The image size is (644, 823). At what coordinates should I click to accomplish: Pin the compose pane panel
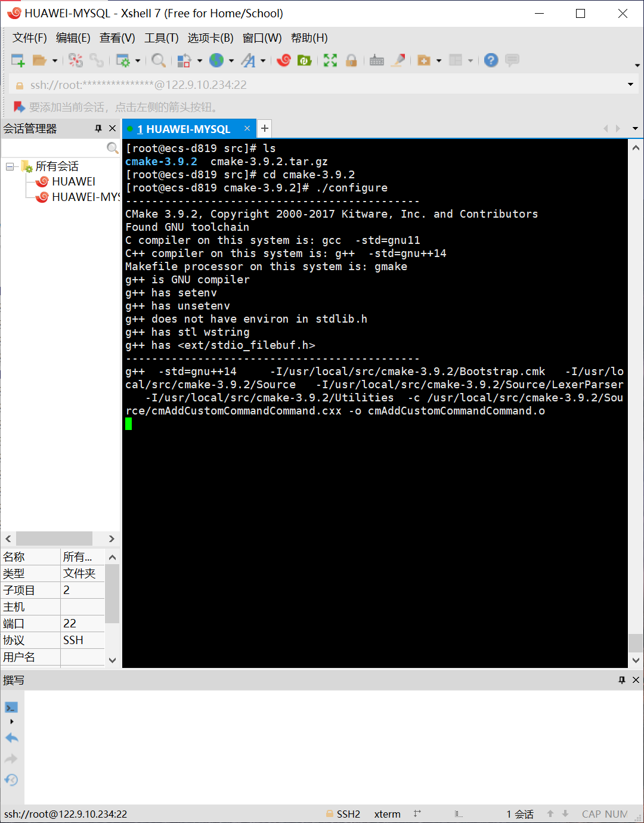pyautogui.click(x=622, y=680)
